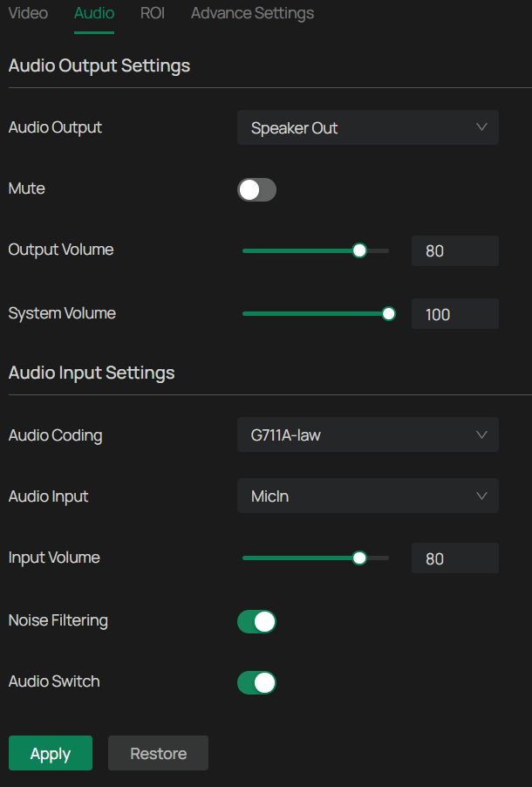532x787 pixels.
Task: Open the Audio Output dropdown
Action: point(368,127)
